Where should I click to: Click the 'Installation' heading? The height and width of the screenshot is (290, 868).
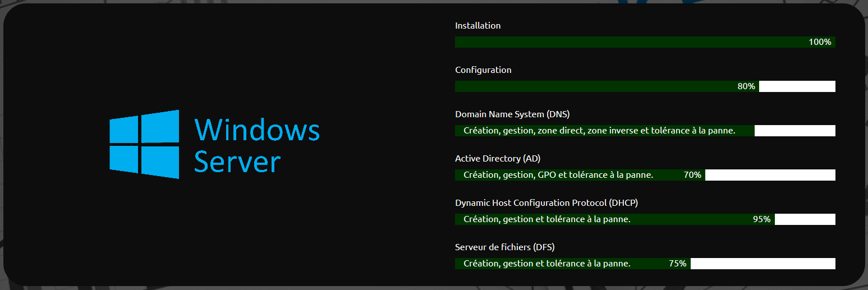478,26
